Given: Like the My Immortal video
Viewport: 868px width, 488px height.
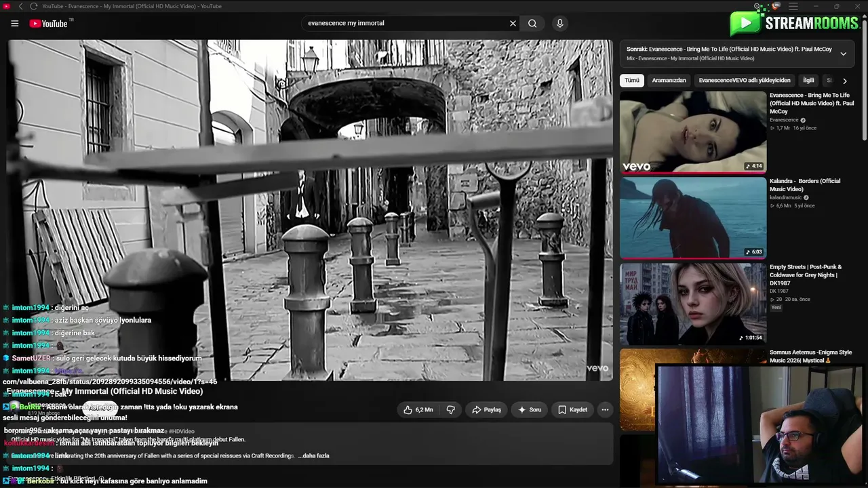Looking at the screenshot, I should coord(418,409).
